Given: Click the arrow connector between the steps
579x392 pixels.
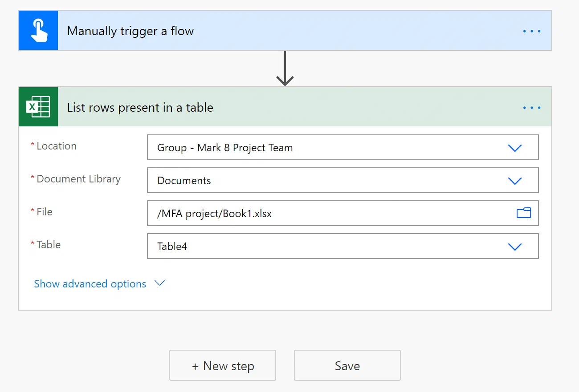Looking at the screenshot, I should (285, 68).
